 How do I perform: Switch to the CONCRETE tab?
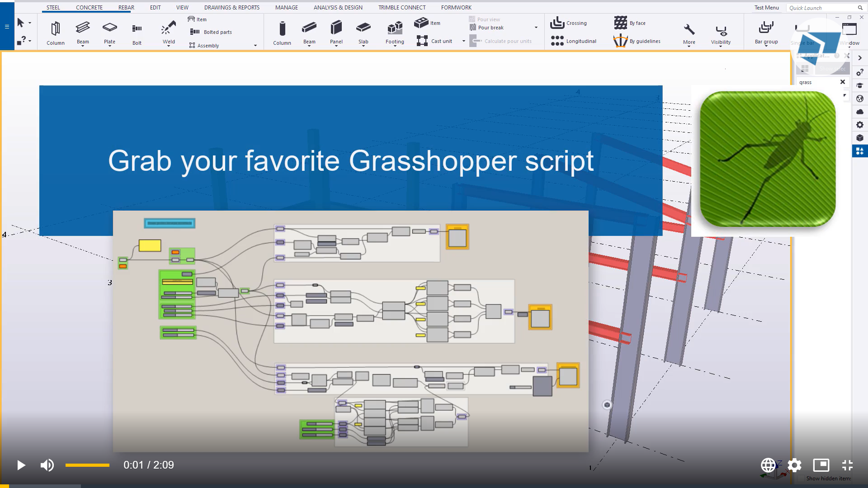89,8
